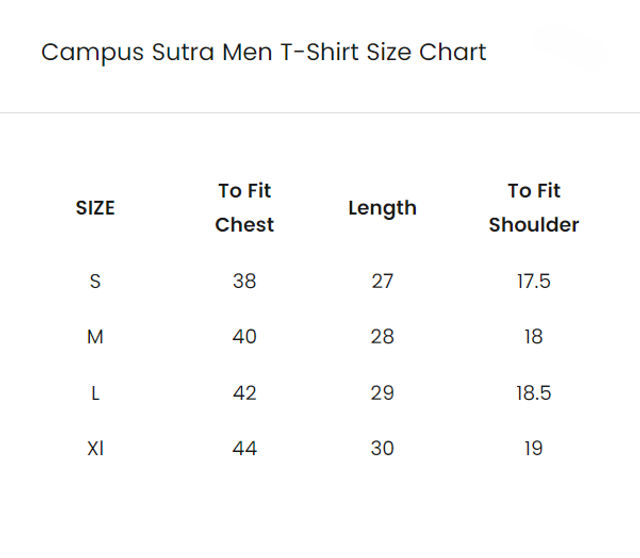Viewport: 640px width, 558px height.
Task: Click chest value 38
Action: (x=244, y=281)
